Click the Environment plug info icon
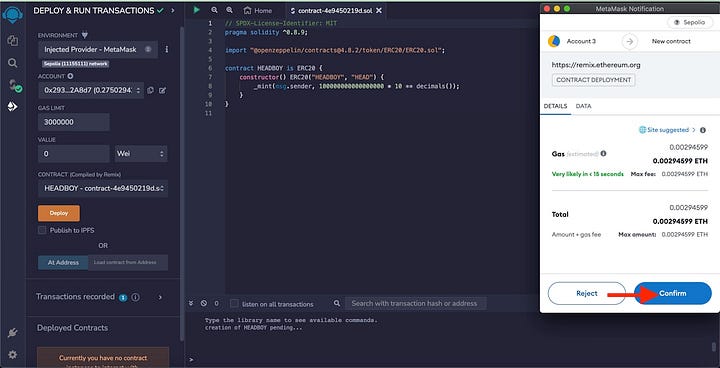Screen dimensions: 720x368 point(84,35)
